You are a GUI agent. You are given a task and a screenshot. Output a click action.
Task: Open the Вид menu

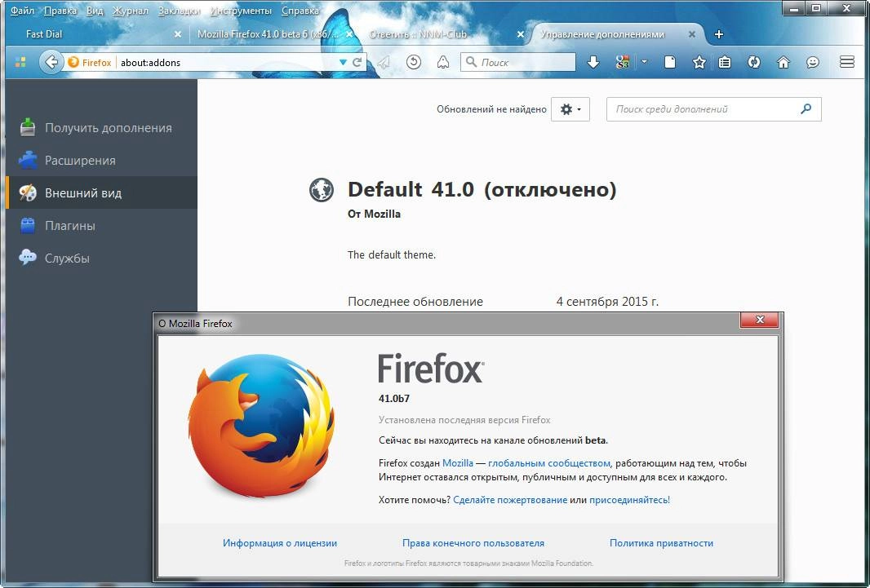pos(95,11)
